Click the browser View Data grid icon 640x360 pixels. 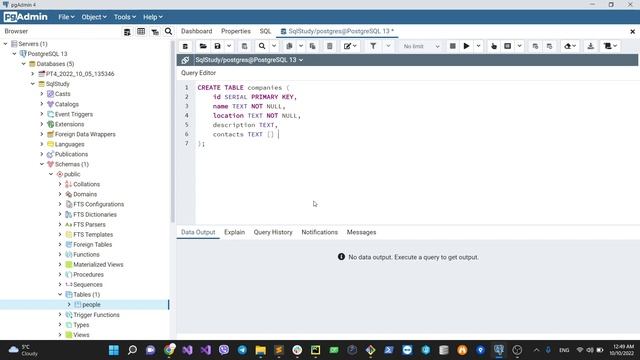[x=141, y=31]
